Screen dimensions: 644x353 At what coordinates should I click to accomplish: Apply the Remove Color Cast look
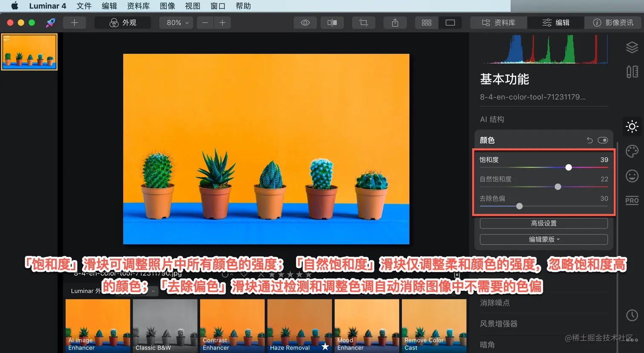pyautogui.click(x=434, y=326)
